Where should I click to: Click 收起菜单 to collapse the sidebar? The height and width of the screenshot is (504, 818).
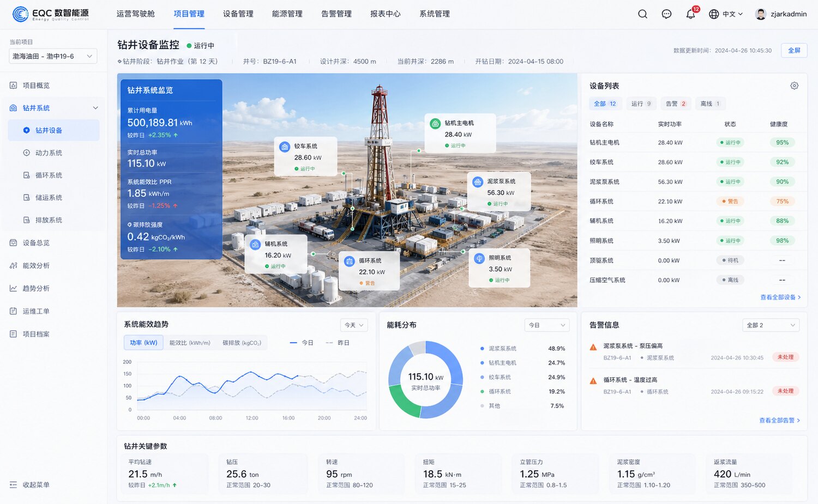[x=28, y=484]
